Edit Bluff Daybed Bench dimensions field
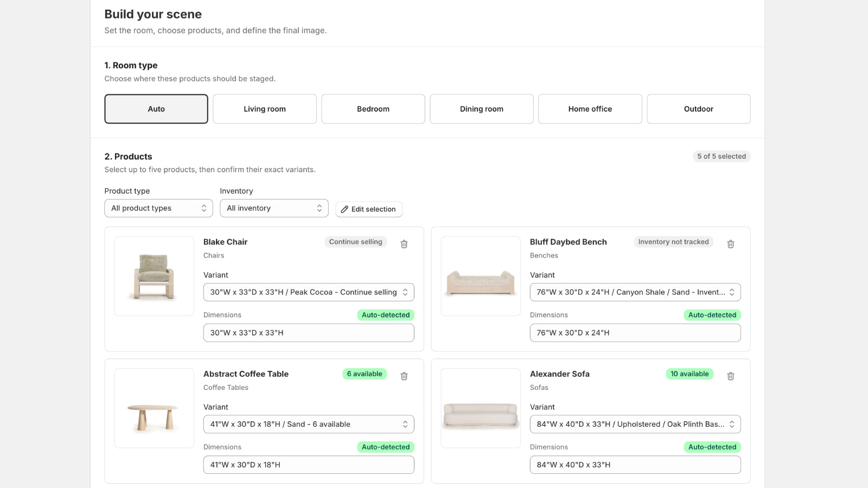 coord(635,333)
